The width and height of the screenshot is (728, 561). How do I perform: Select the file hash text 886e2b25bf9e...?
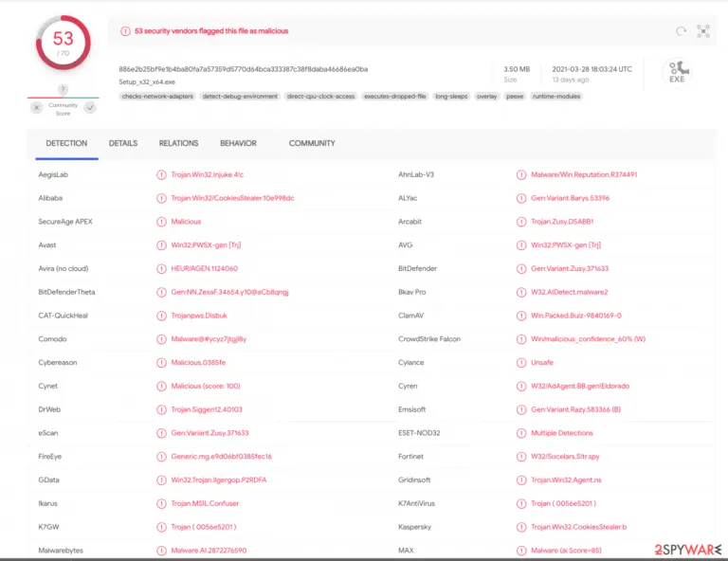(x=244, y=69)
